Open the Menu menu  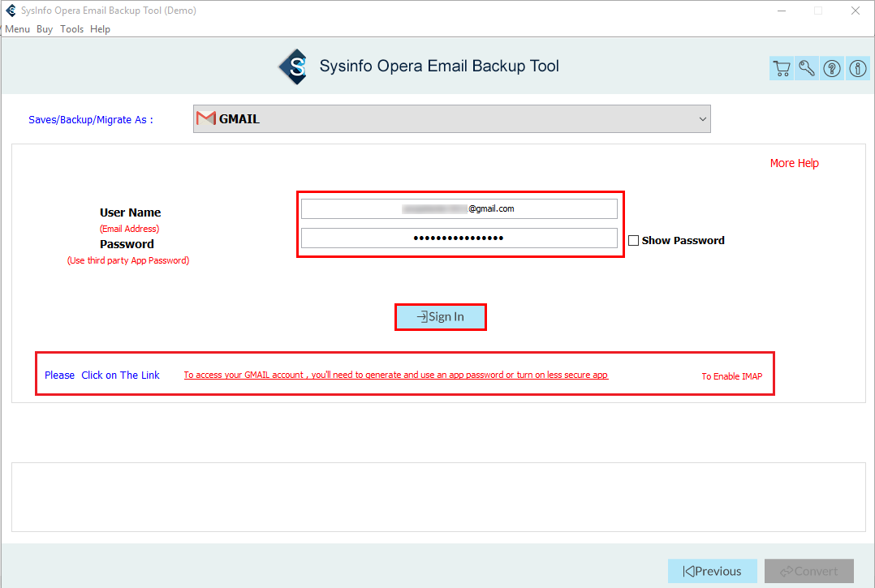click(x=17, y=29)
